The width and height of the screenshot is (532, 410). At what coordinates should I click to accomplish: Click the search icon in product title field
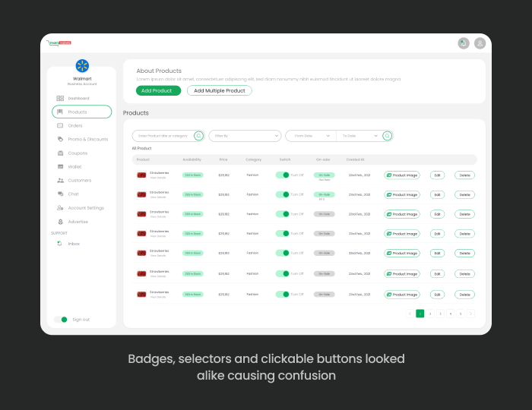199,136
